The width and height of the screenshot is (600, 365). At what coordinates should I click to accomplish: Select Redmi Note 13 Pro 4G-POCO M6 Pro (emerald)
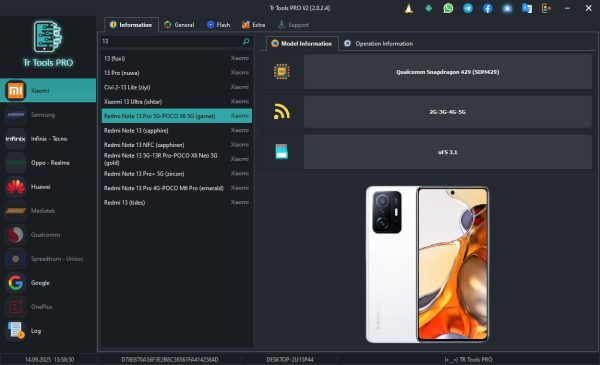pyautogui.click(x=176, y=188)
